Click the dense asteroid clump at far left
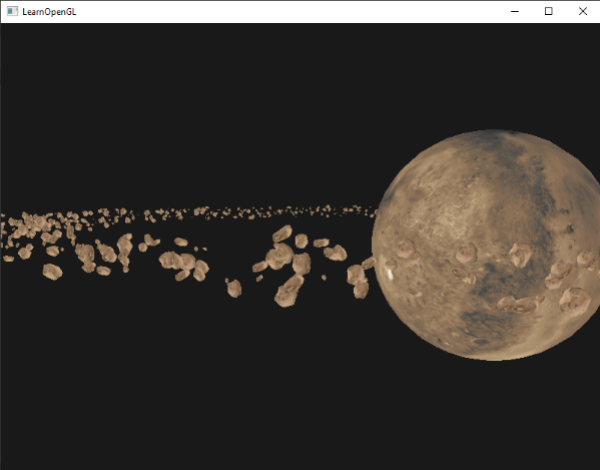Screen dimensions: 600x470 point(31,226)
